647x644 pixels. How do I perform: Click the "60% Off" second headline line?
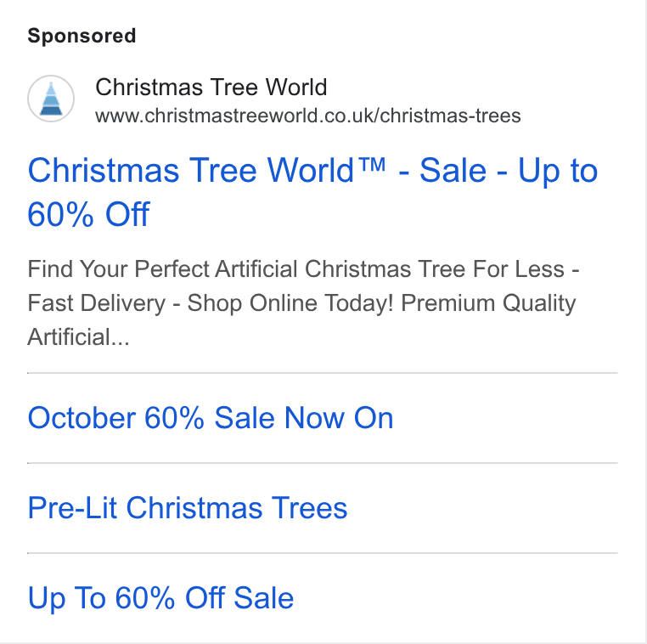[88, 214]
